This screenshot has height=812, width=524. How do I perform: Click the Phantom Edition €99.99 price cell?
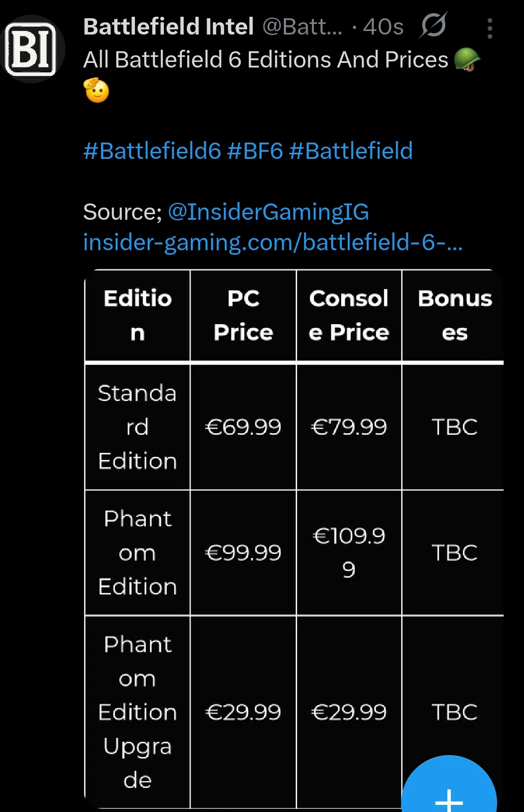tap(243, 552)
